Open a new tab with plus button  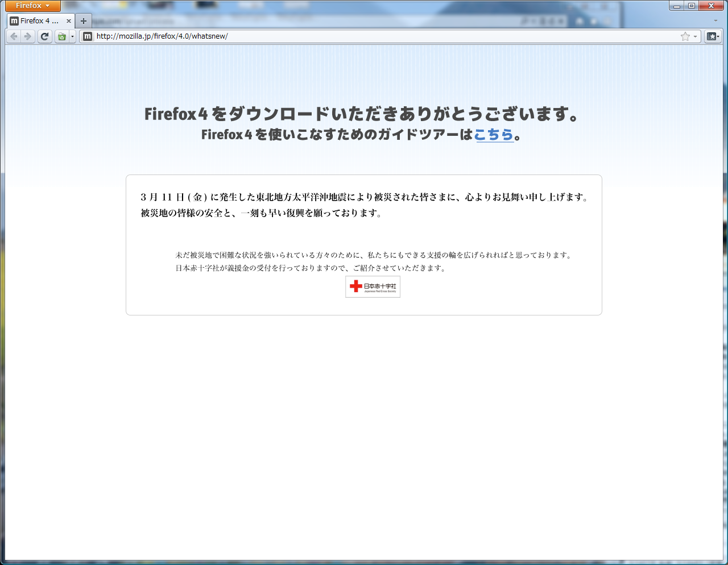(84, 21)
